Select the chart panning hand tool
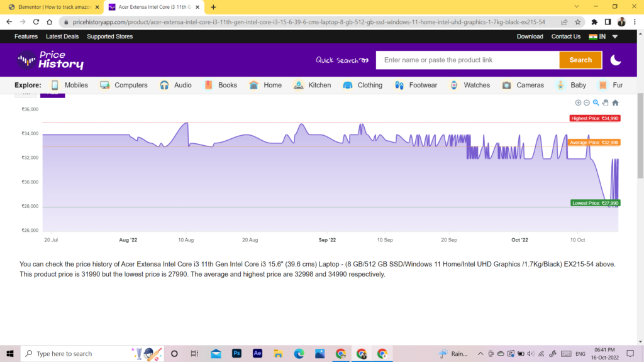Image resolution: width=644 pixels, height=362 pixels. [x=606, y=102]
